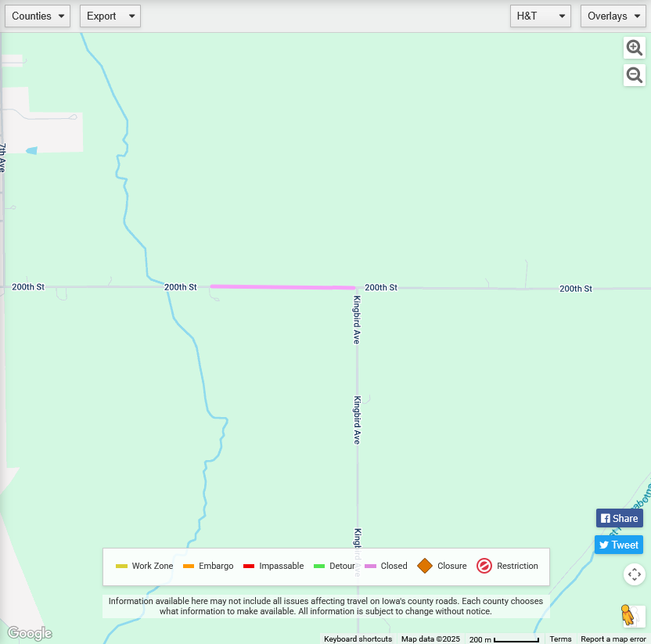The image size is (651, 644).
Task: Open the H&T dropdown
Action: coord(541,16)
